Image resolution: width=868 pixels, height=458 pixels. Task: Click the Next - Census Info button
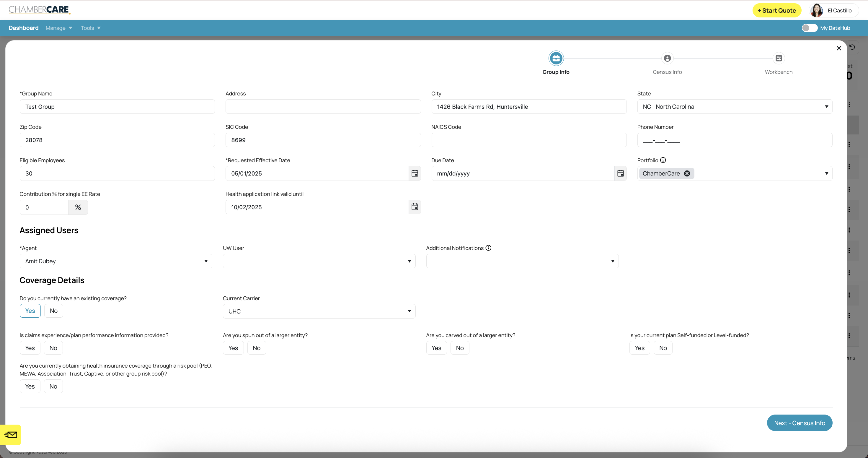click(x=799, y=423)
